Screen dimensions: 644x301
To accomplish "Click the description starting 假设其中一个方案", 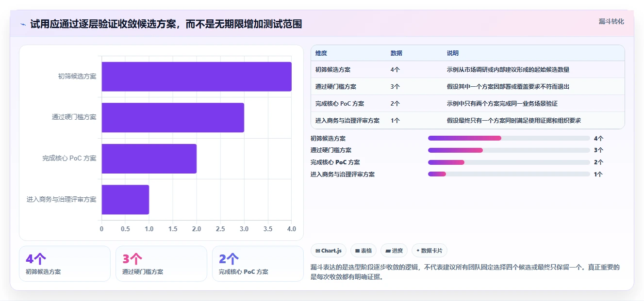I will pos(508,87).
